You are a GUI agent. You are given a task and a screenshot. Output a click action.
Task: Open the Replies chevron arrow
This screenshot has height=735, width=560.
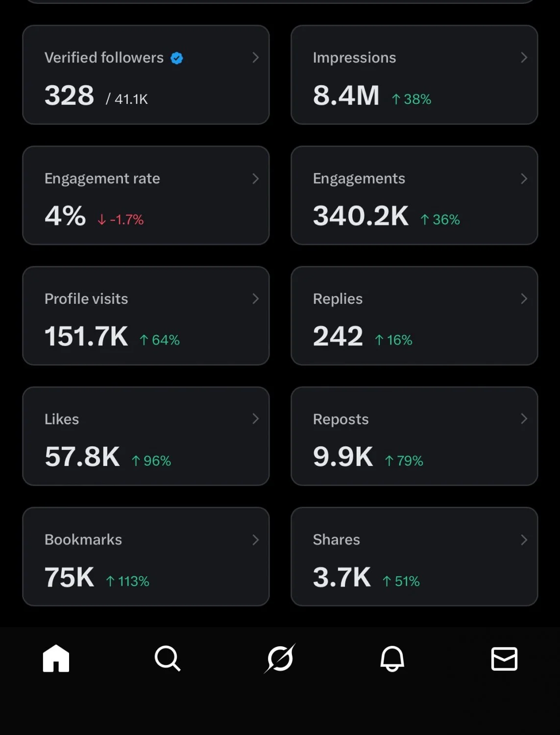coord(524,299)
